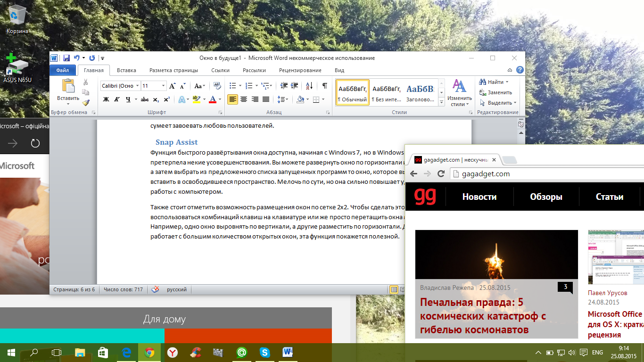Image resolution: width=644 pixels, height=362 pixels.
Task: Apply text effects with the glowing A icon
Action: coord(182,99)
